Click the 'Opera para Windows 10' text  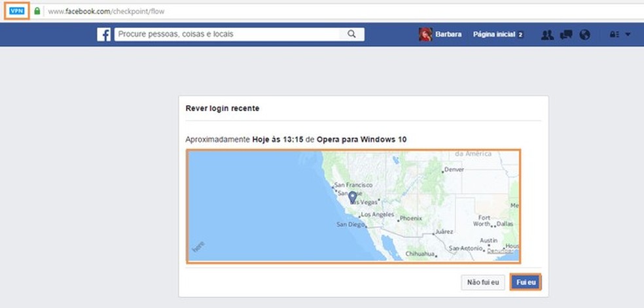tap(361, 139)
